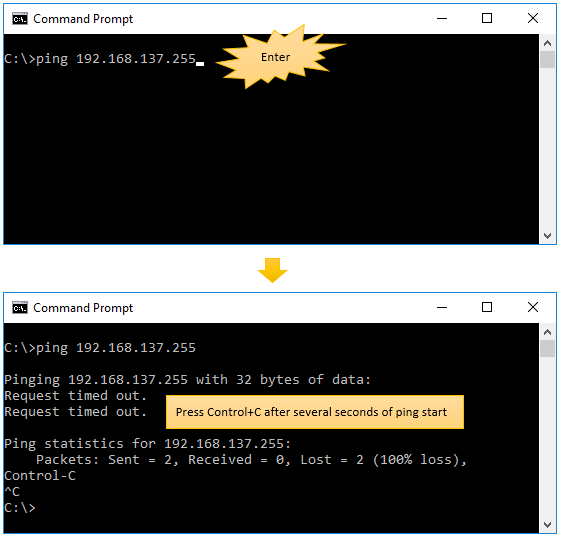
Task: Click scroll-down arrow in bottom window
Action: (x=547, y=525)
